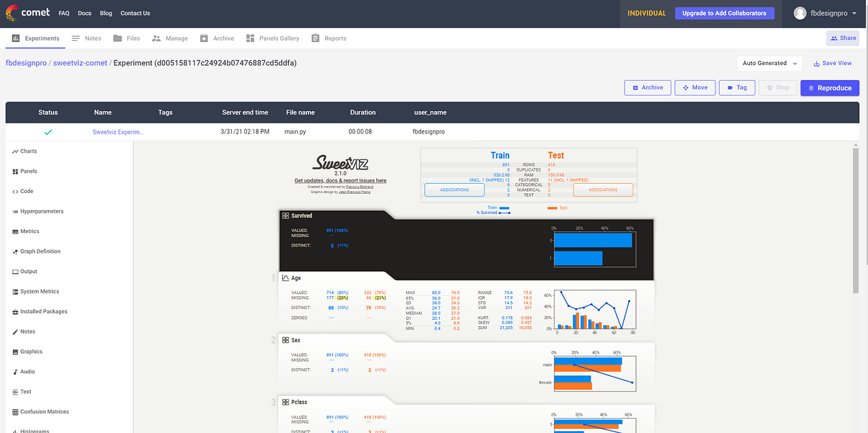868x433 pixels.
Task: Click the Reproduce button
Action: click(x=829, y=87)
